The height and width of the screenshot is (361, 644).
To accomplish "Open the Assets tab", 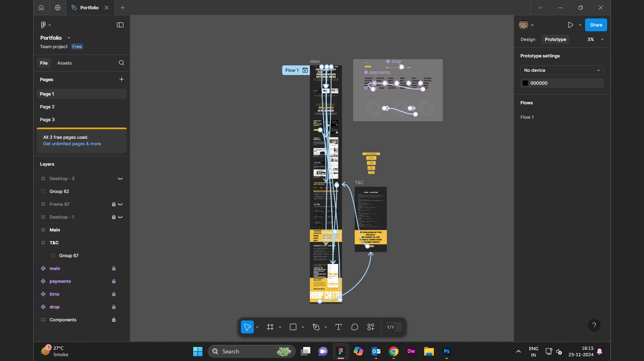I will pos(64,63).
